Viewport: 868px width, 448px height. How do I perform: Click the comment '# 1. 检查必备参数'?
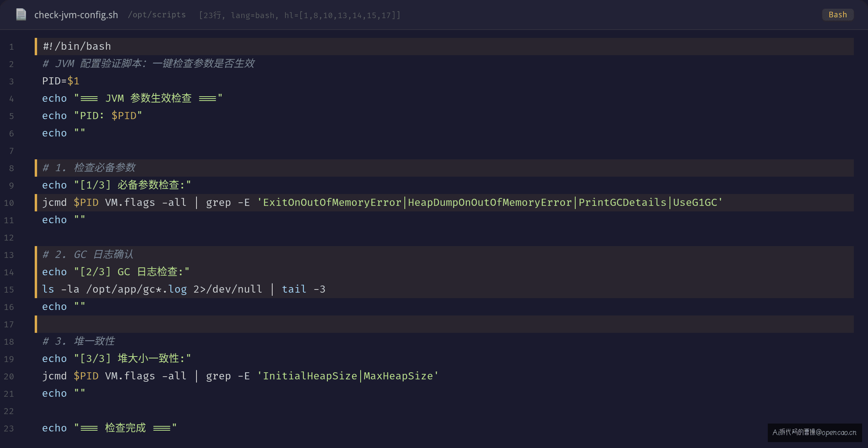tap(89, 168)
